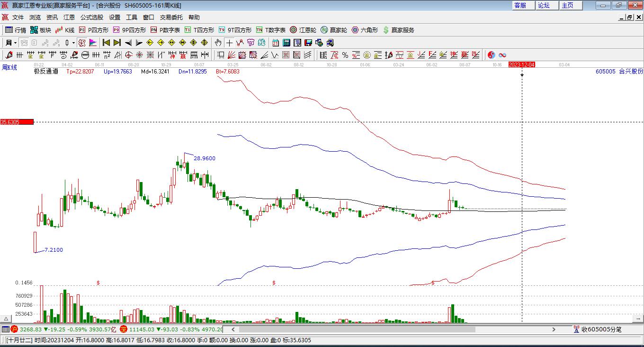The width and height of the screenshot is (644, 347).
Task: Toggle the K线 candlestick chart mode
Action: coord(65,30)
